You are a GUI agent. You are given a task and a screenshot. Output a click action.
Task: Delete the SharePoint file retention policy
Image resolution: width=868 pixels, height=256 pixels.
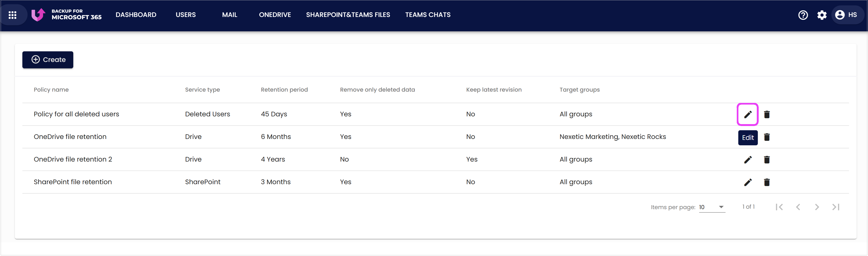tap(767, 182)
